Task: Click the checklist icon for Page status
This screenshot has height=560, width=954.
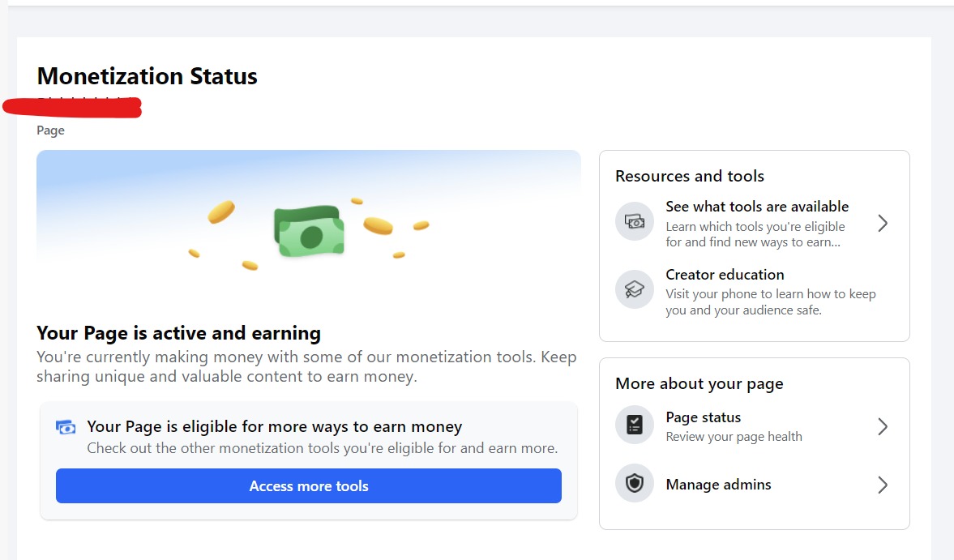Action: 634,425
